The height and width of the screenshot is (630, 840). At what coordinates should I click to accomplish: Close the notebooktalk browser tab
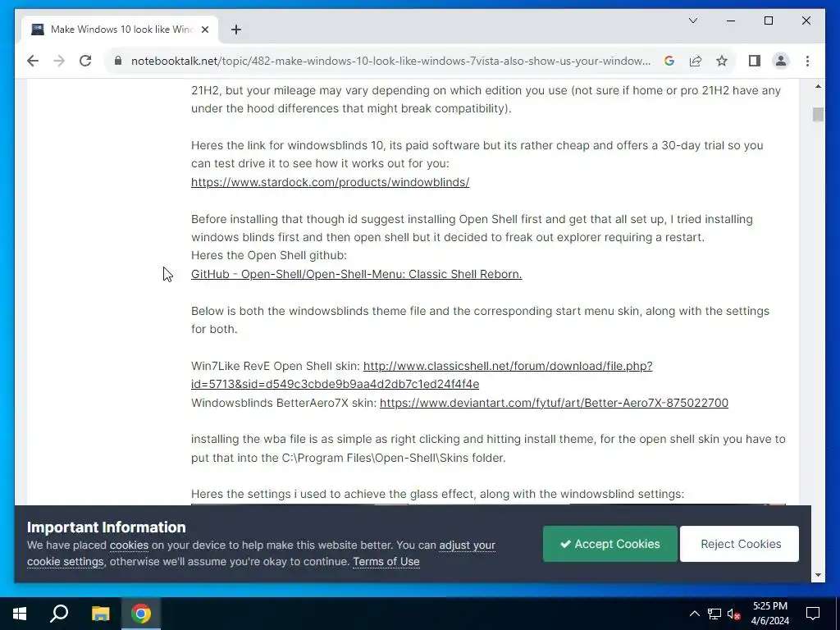point(204,30)
